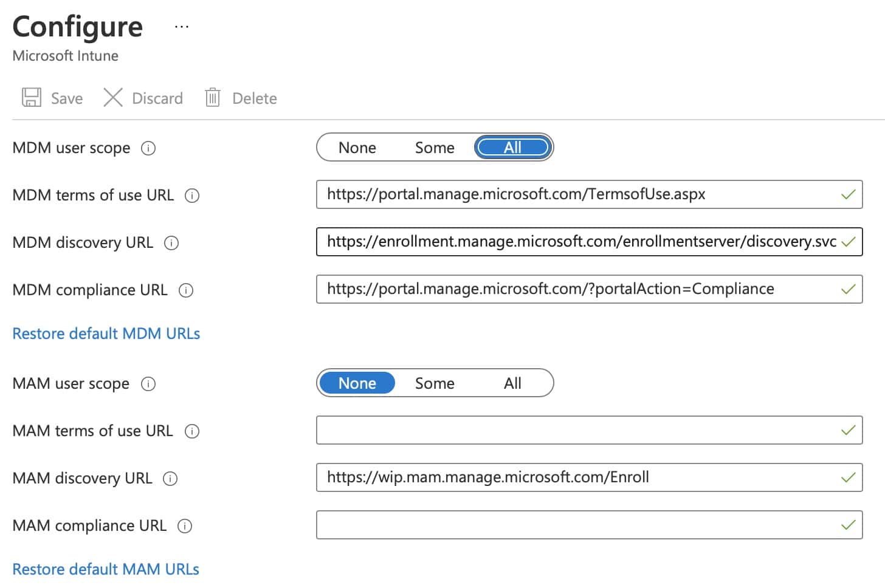
Task: Show info tooltip for MDM user scope
Action: coord(148,148)
